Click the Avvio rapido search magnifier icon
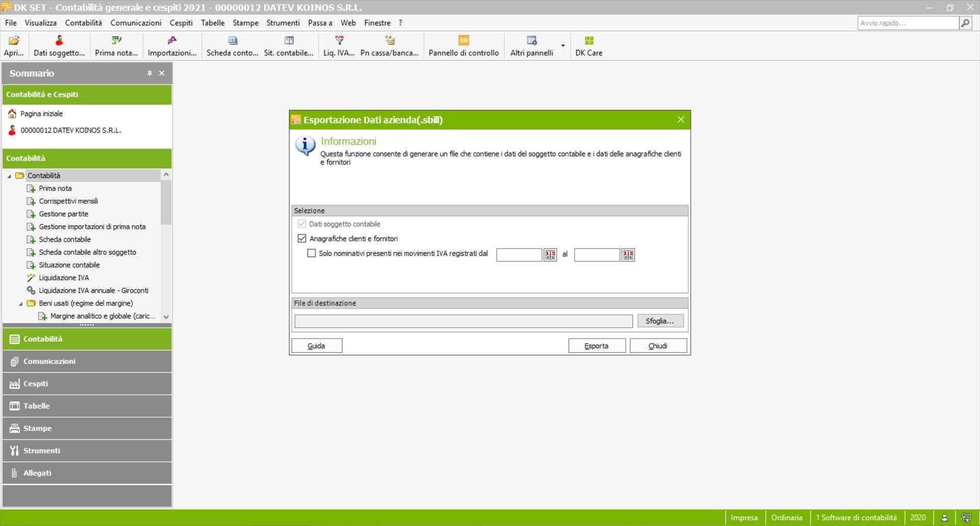 click(x=965, y=23)
